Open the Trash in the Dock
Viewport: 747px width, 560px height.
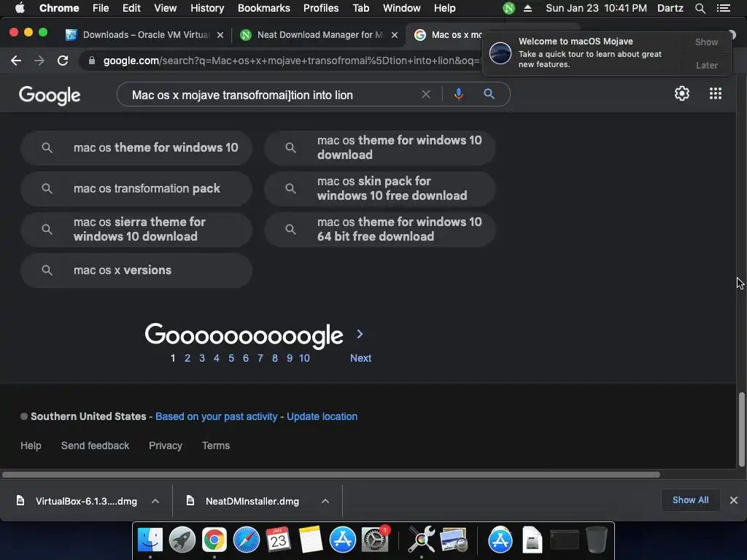click(596, 540)
